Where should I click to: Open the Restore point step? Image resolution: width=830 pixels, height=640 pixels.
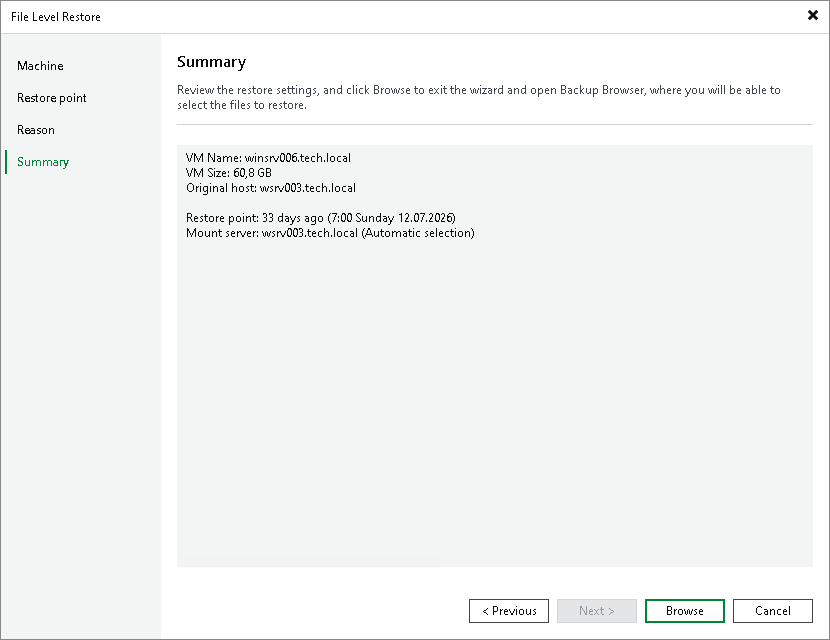[x=51, y=98]
